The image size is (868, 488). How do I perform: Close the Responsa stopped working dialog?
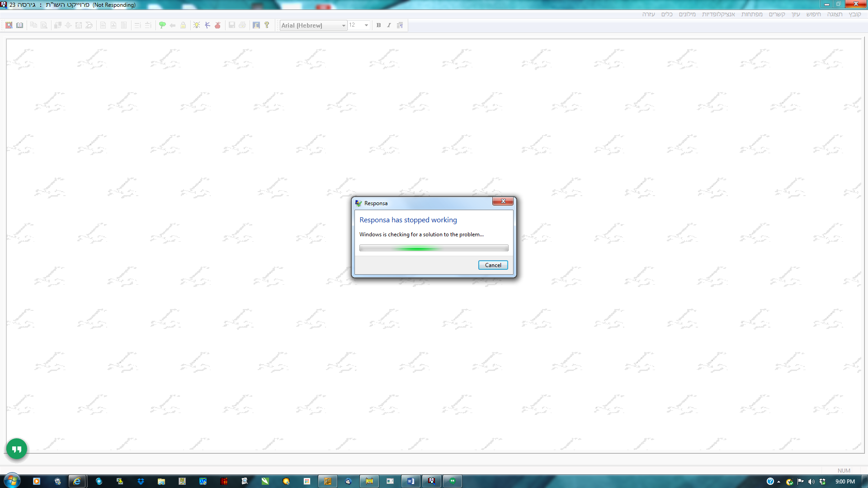503,201
